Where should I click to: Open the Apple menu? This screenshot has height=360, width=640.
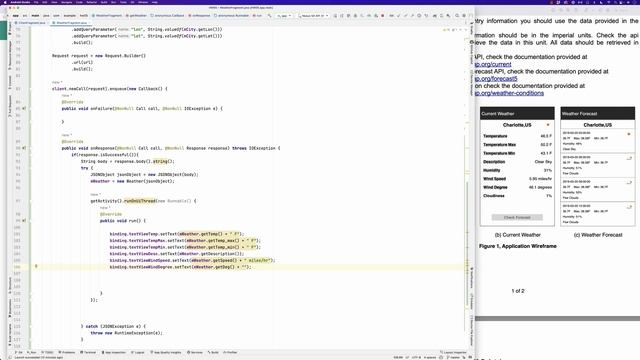tap(5, 2)
